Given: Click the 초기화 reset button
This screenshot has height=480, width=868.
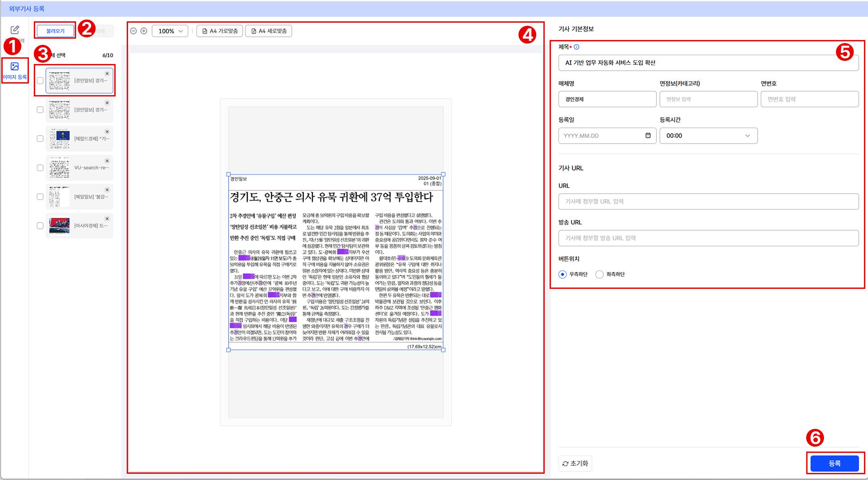Looking at the screenshot, I should [575, 464].
